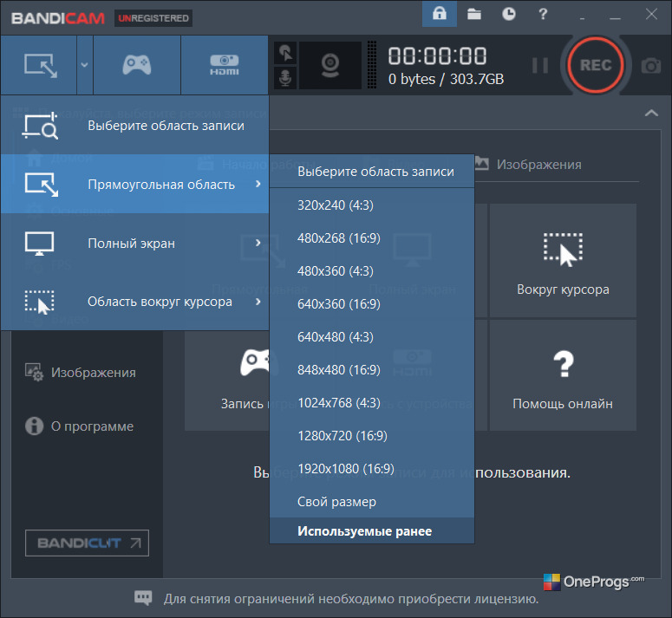672x618 pixels.
Task: Choose "Свой размер" custom size option
Action: tap(372, 502)
